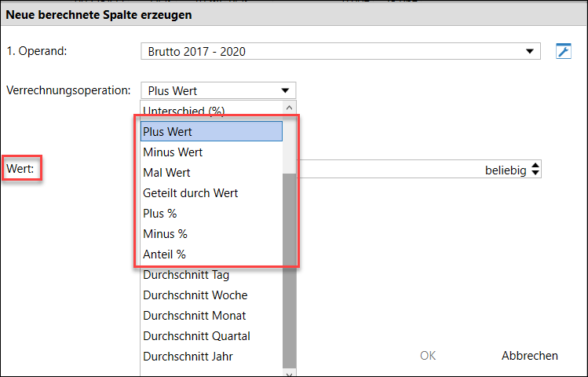Click the Wert 'beliebig' spinner arrows
Screen dimensions: 588x377
point(535,169)
